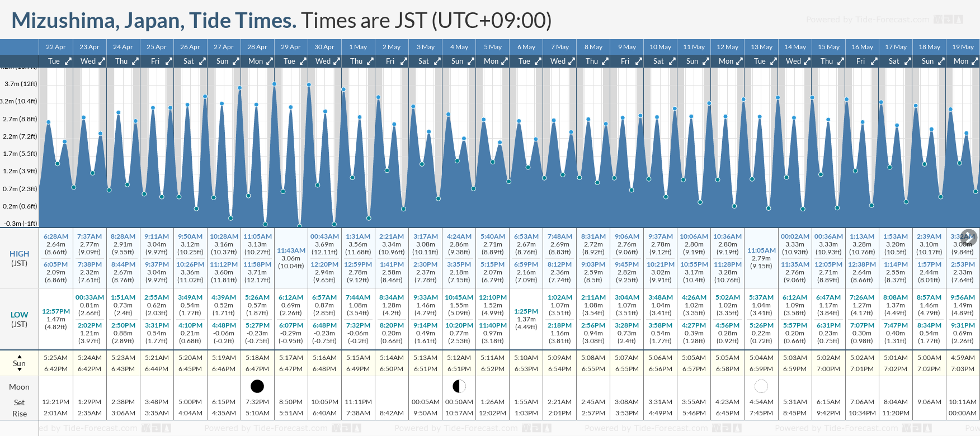Image resolution: width=980 pixels, height=436 pixels.
Task: Click the 12:21PM moonset time on 22 Apr
Action: (56, 402)
